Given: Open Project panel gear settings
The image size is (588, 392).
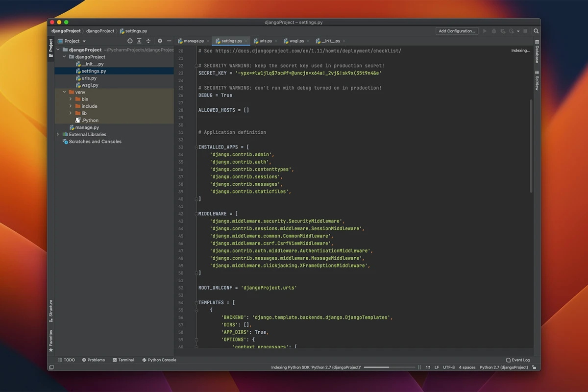Looking at the screenshot, I should tap(160, 41).
